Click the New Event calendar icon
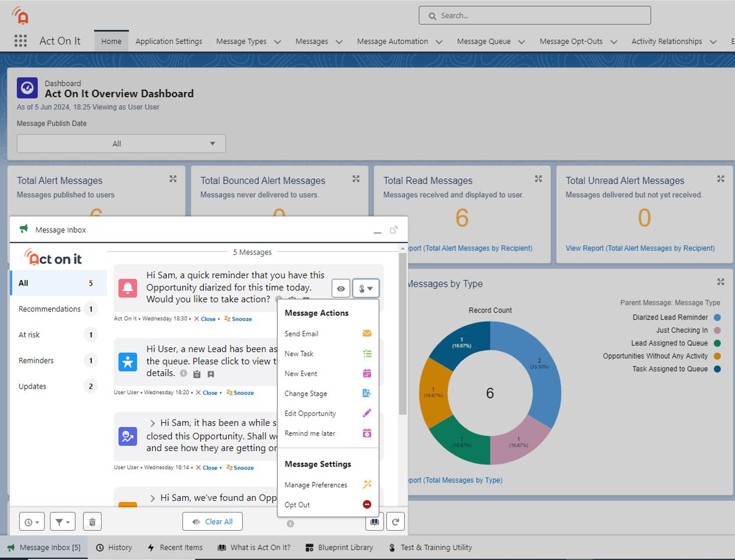The height and width of the screenshot is (560, 735). [x=367, y=373]
